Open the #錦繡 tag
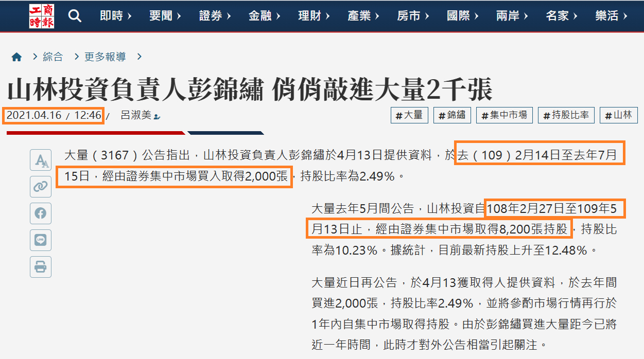Screen dimensions: 644x359 pos(452,115)
